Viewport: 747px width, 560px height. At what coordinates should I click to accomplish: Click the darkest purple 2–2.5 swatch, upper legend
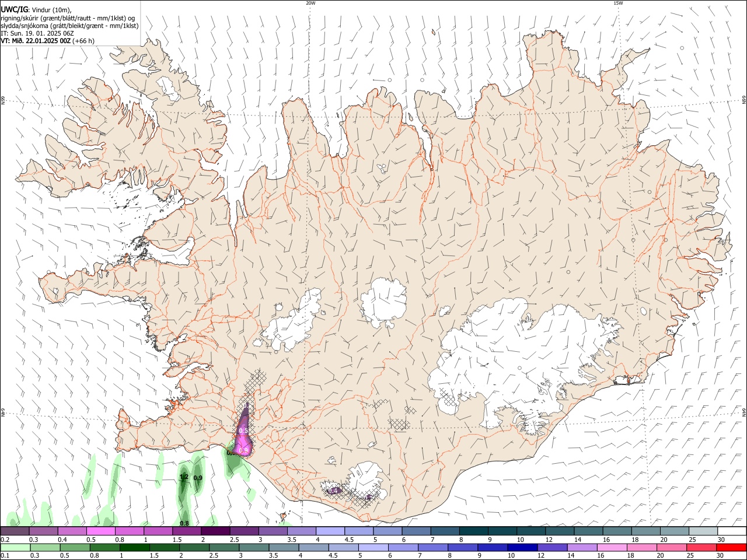point(215,531)
